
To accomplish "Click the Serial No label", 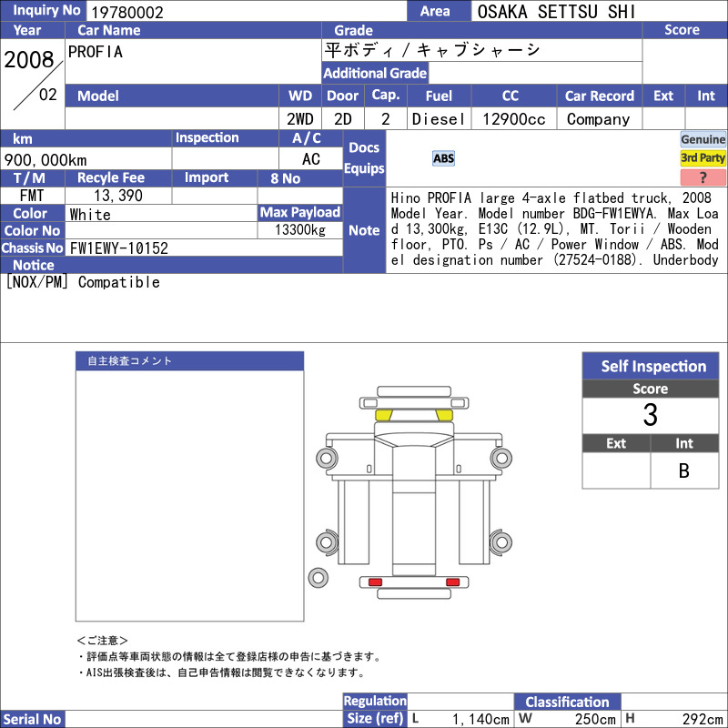I will point(32,719).
